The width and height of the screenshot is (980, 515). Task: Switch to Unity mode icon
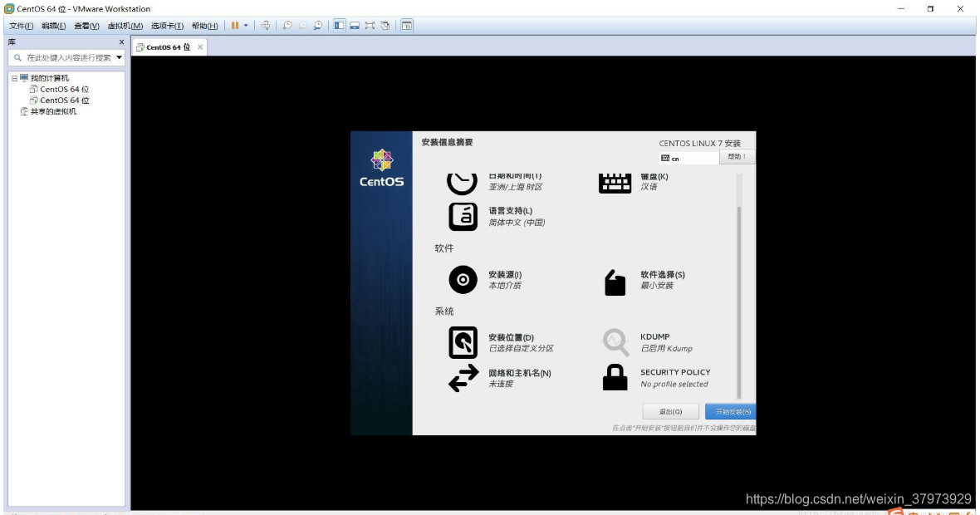point(385,26)
